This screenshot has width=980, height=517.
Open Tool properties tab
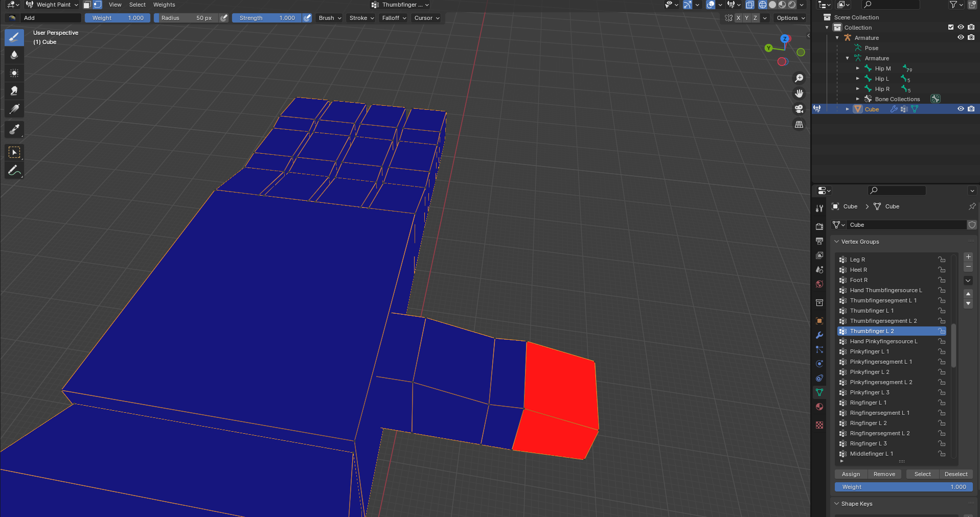point(819,208)
